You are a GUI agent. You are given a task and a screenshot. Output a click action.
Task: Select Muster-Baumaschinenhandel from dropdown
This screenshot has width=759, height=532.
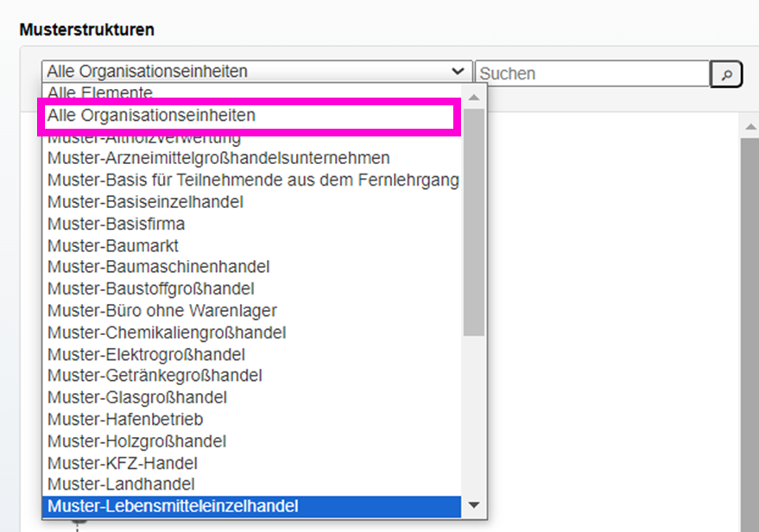(158, 267)
